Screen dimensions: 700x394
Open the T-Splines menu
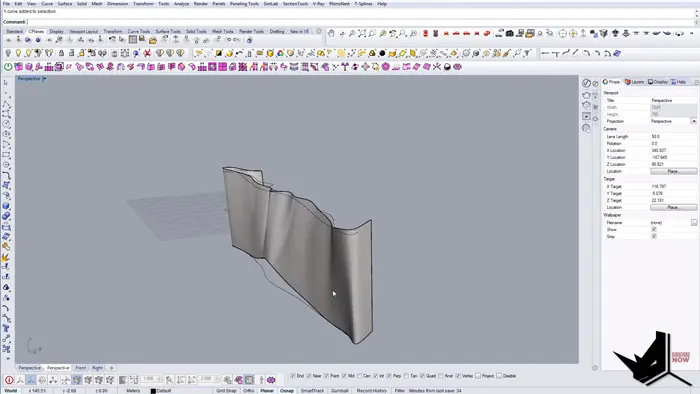363,4
